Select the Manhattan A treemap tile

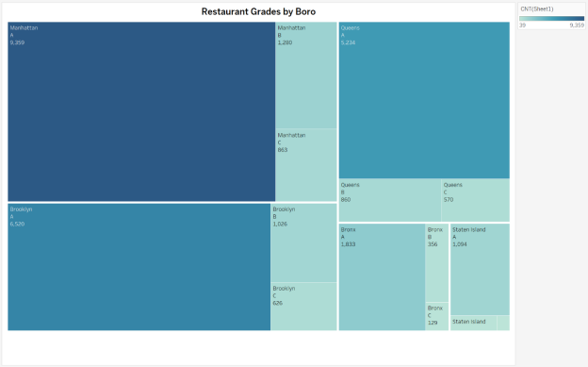(141, 111)
